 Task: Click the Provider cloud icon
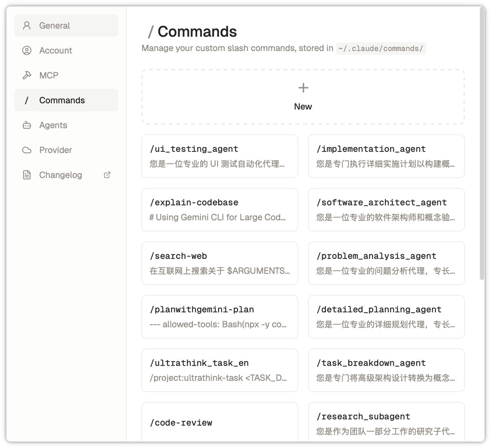click(27, 150)
